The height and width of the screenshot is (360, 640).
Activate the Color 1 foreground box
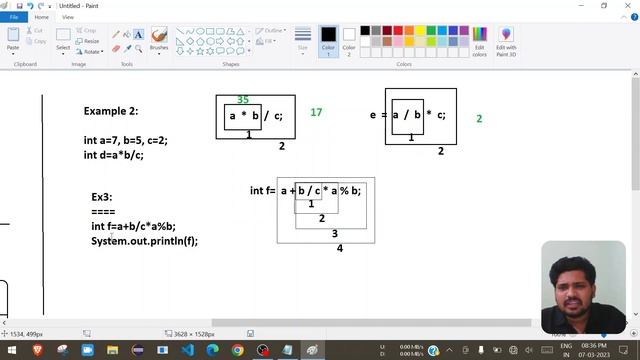pos(328,41)
